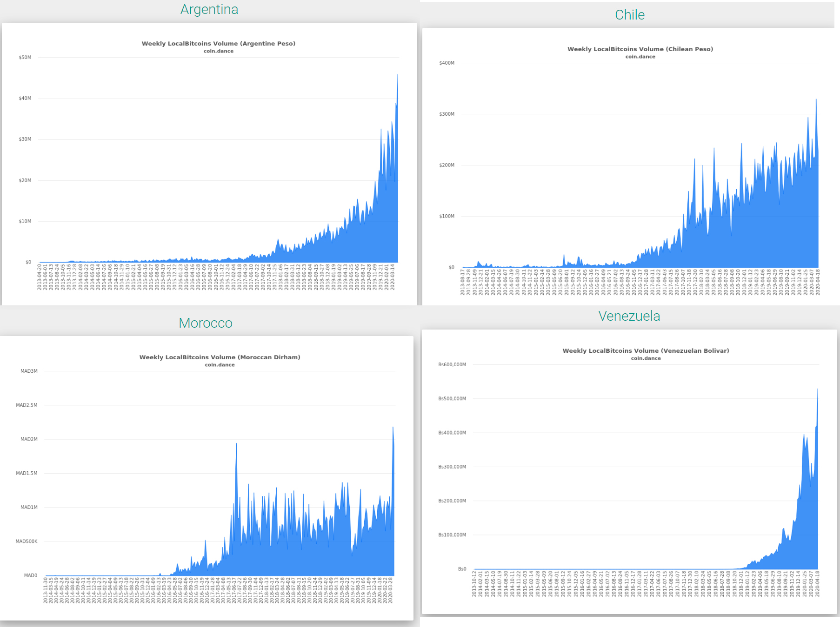Click the Venezuela heading
The image size is (840, 627).
click(x=629, y=316)
